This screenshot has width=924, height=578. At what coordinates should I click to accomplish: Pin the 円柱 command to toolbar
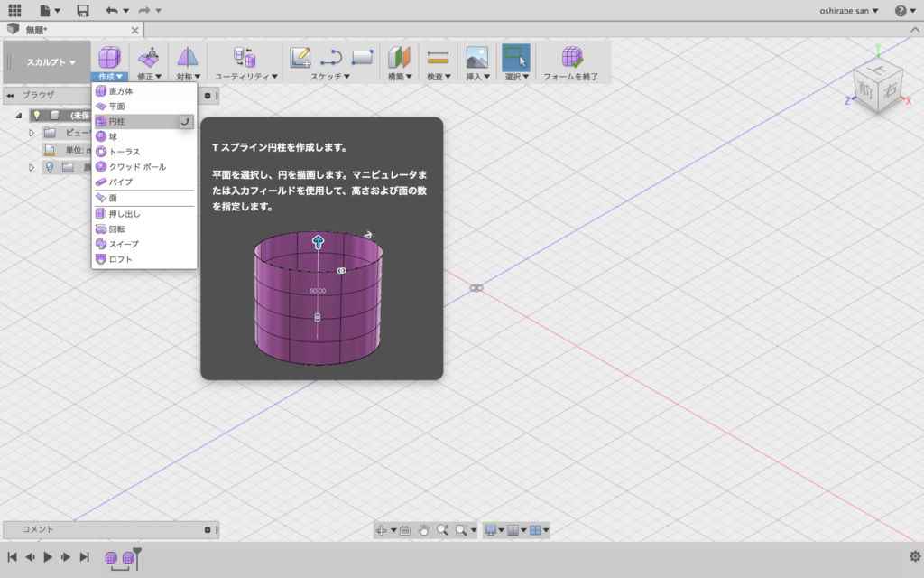click(x=185, y=122)
